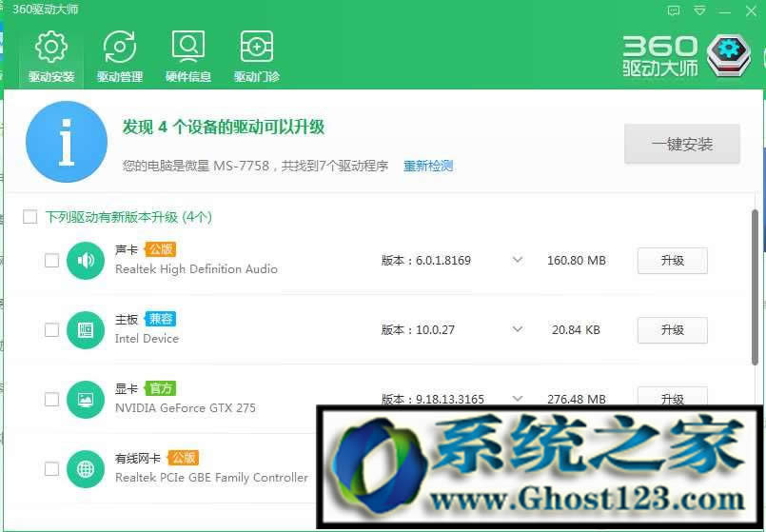Tick the Realtek High Definition Audio checkbox
The height and width of the screenshot is (532, 766).
(x=52, y=261)
